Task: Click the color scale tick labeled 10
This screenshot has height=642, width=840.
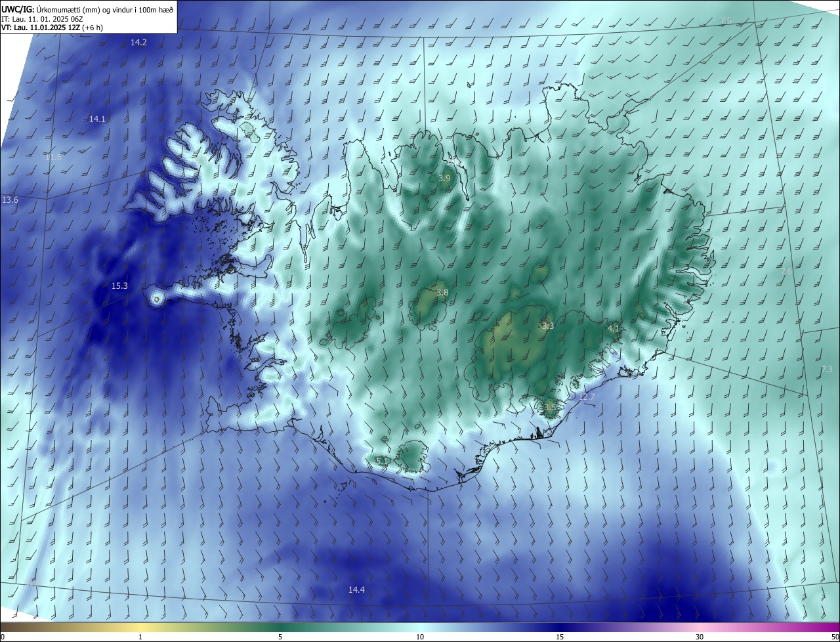Action: 420,637
